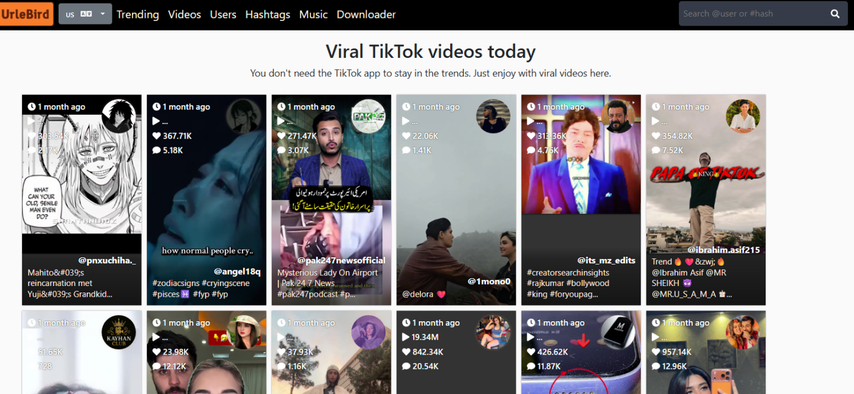The width and height of the screenshot is (854, 394).
Task: Click the UrleBird logo
Action: click(26, 14)
